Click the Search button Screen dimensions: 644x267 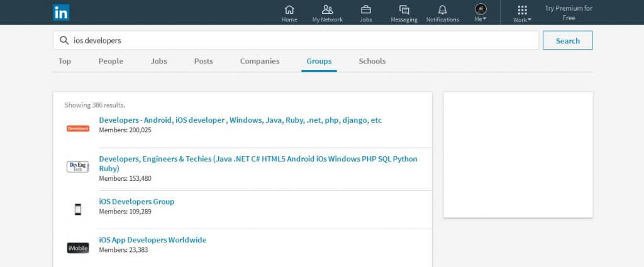pyautogui.click(x=568, y=40)
